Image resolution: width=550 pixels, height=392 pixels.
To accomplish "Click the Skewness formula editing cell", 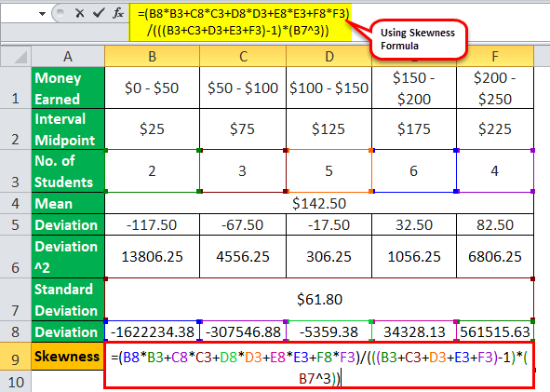I will 319,366.
